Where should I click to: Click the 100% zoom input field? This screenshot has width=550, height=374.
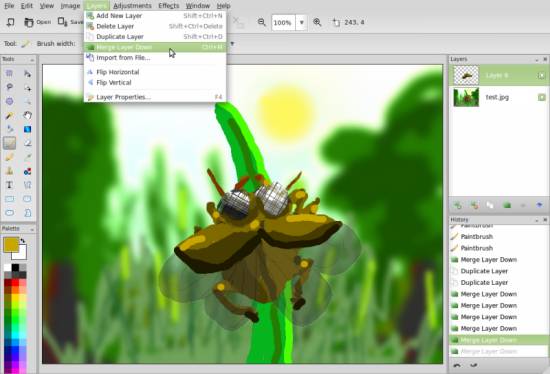283,22
